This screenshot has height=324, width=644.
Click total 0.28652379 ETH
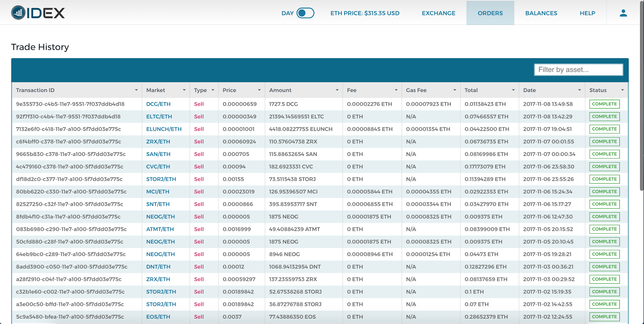[486, 317]
